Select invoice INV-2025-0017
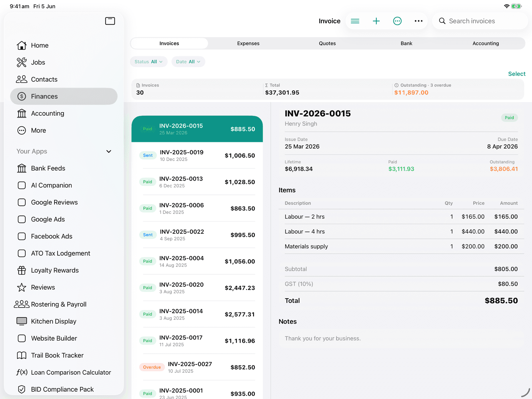 (x=197, y=341)
